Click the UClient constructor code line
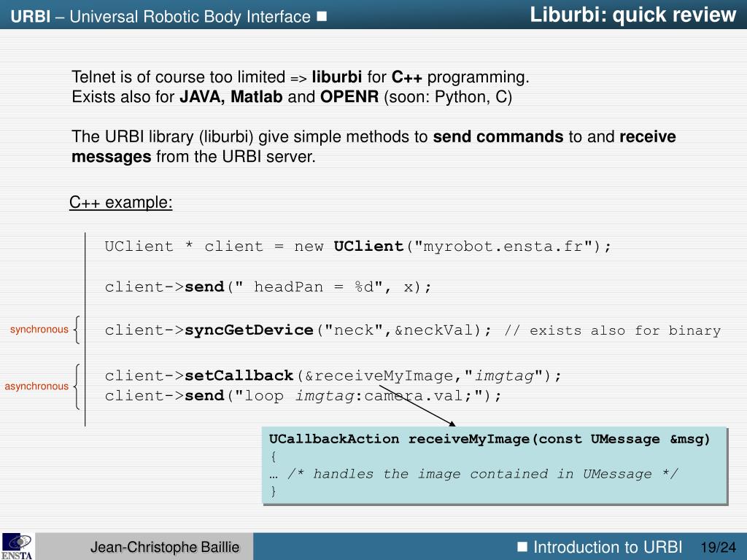The width and height of the screenshot is (747, 560). coord(357,246)
